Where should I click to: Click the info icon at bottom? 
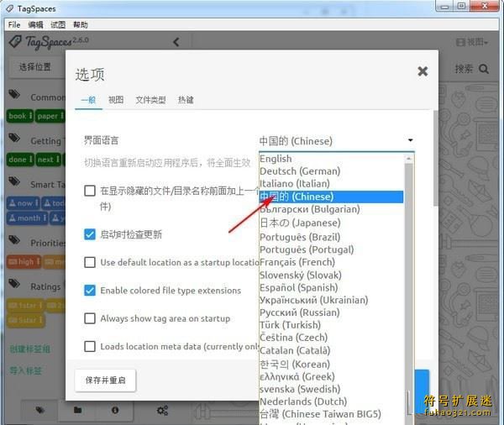click(115, 410)
